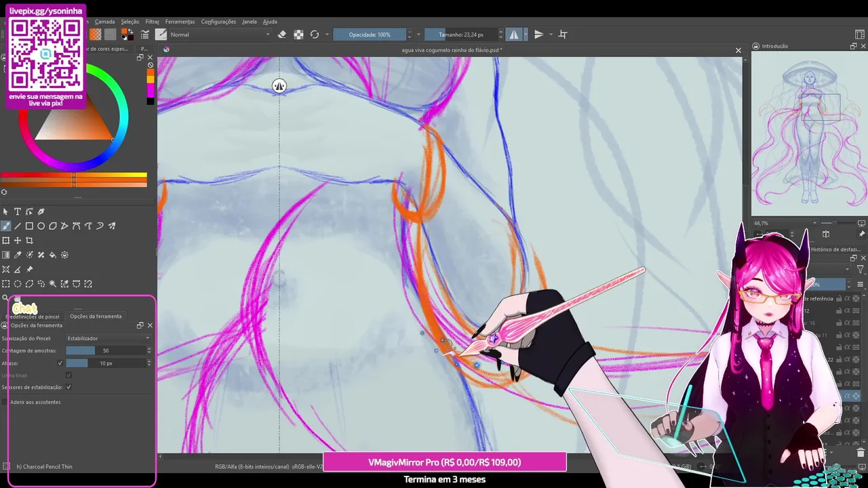Select the Transform tool
This screenshot has height=488, width=868.
point(6,241)
